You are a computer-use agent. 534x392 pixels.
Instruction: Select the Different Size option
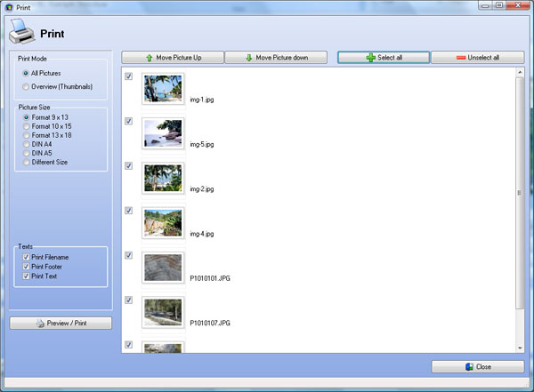click(x=26, y=162)
